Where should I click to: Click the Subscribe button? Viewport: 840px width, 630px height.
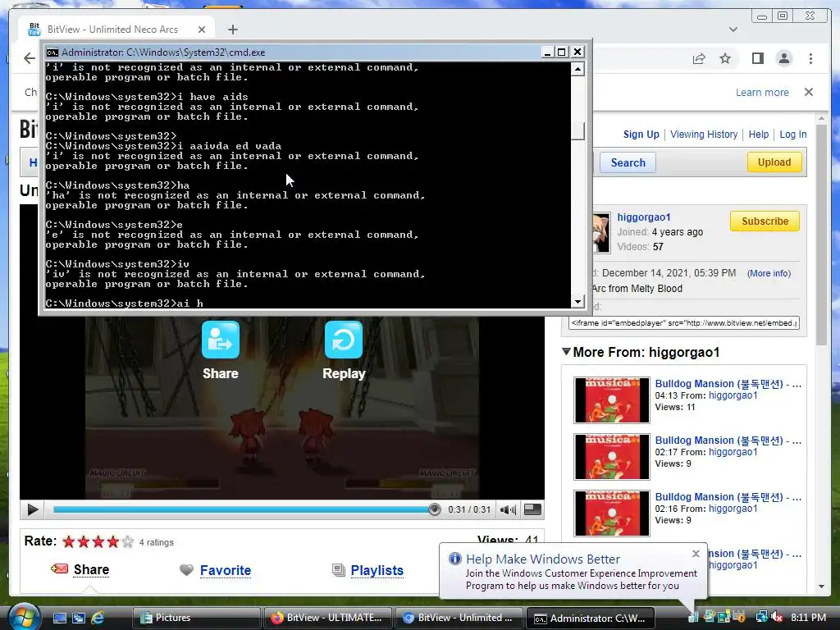765,221
